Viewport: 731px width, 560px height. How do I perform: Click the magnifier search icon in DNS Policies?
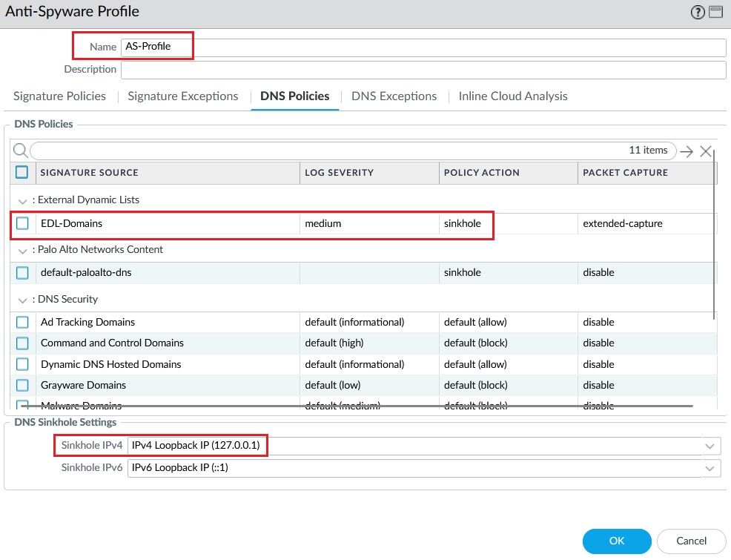point(21,151)
